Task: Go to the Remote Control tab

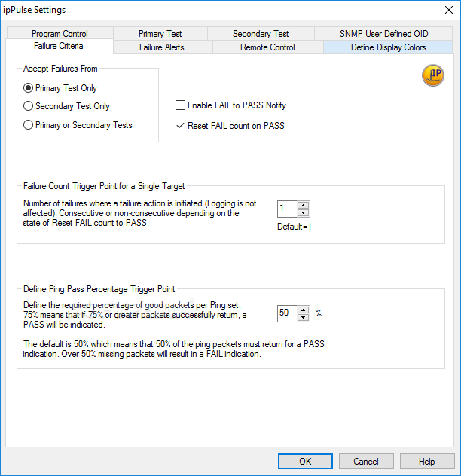Action: pos(267,47)
